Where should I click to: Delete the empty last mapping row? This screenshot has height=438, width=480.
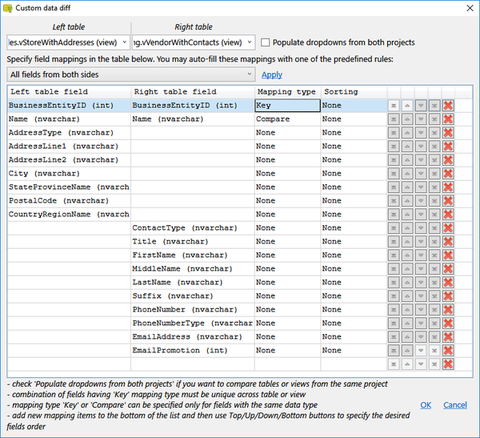tap(448, 364)
